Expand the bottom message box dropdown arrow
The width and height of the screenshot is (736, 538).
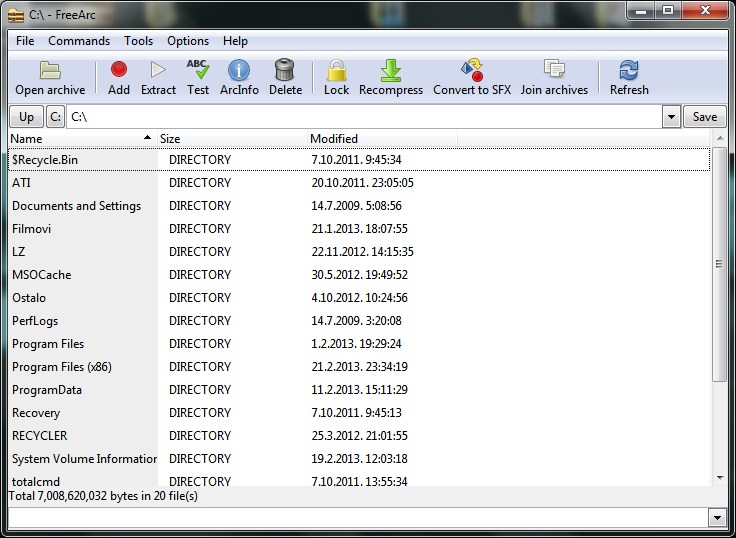click(717, 518)
